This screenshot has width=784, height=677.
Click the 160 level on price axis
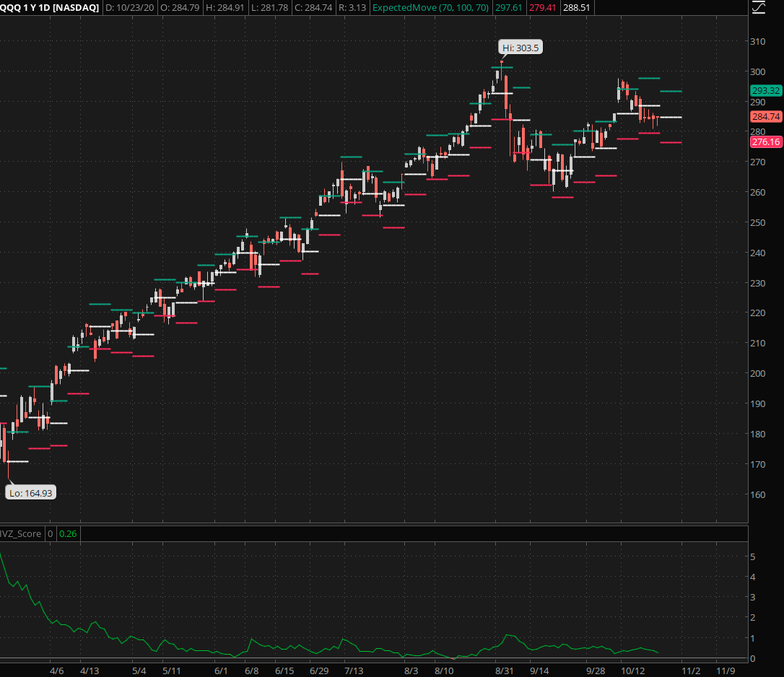click(757, 494)
